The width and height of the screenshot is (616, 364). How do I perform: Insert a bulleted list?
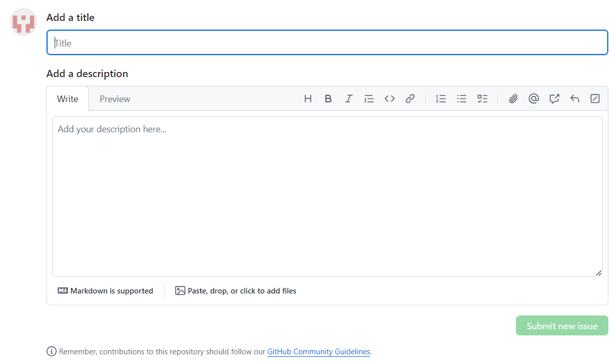pyautogui.click(x=462, y=99)
